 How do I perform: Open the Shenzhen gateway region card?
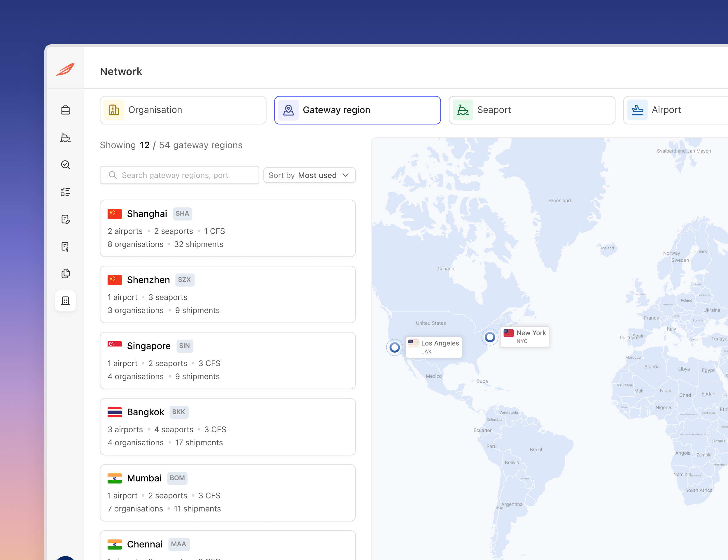(228, 294)
